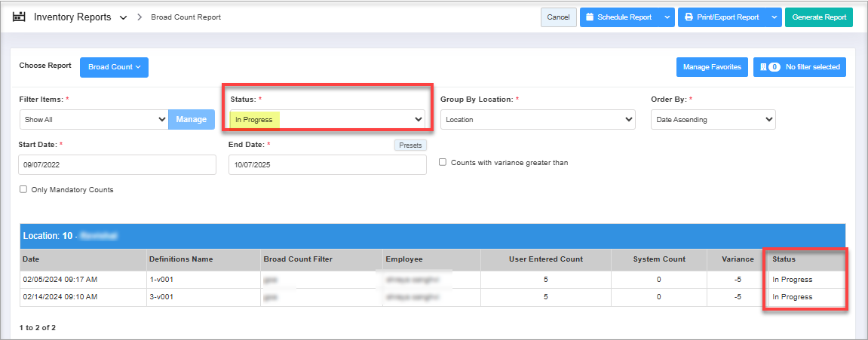Enable the Only Mandatory Counts checkbox
Screen dimensions: 868x340
tap(23, 189)
